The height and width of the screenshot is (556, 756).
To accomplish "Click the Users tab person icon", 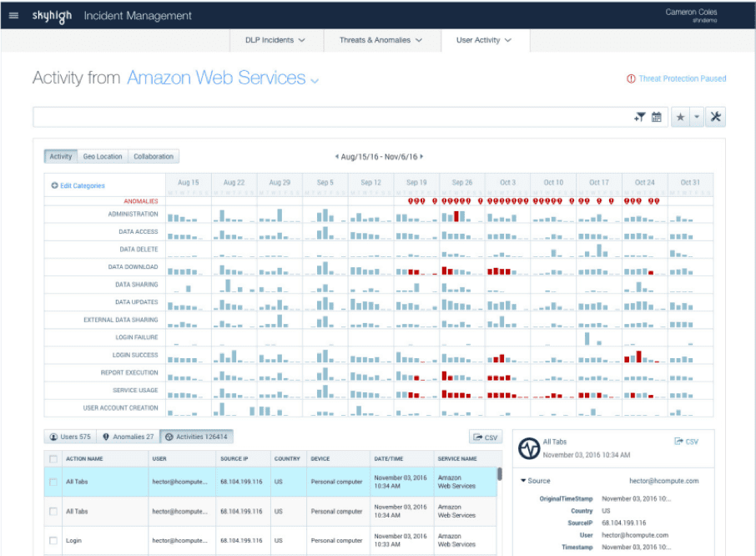I will click(54, 437).
